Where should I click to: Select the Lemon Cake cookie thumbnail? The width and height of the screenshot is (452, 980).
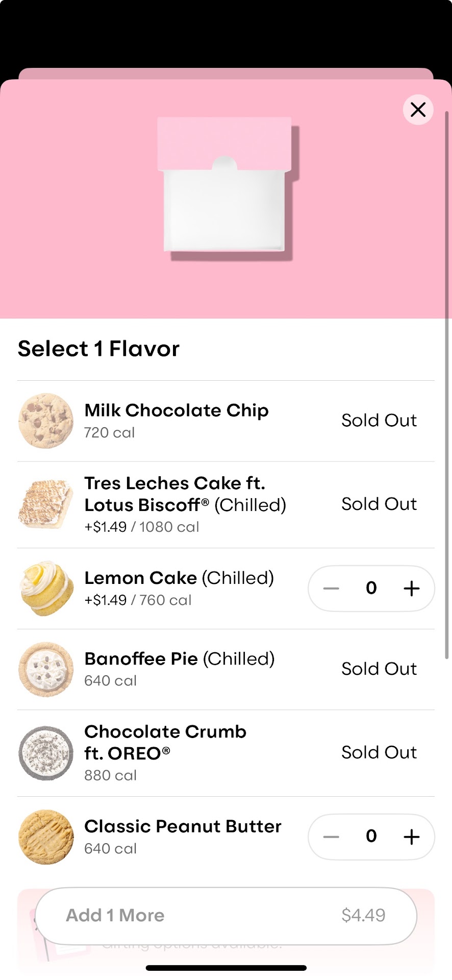coord(46,589)
